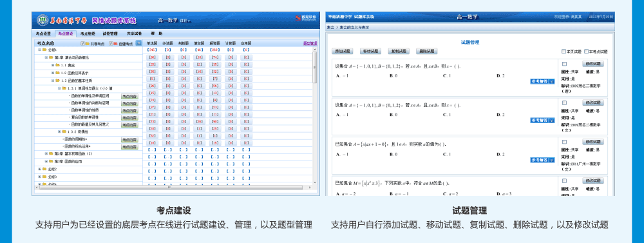Open the 试卷管理 tab
Screen dimensions: 644x243
coord(109,34)
